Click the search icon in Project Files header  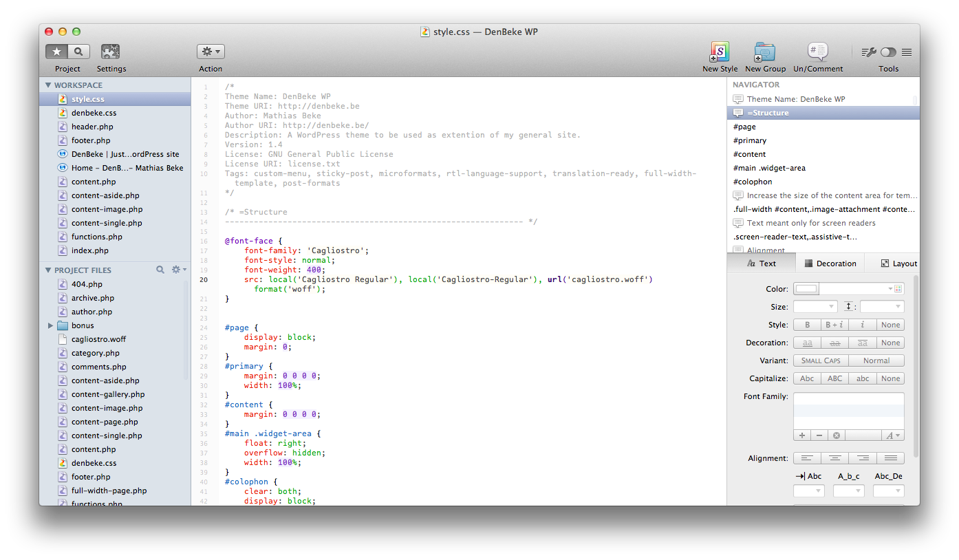[x=160, y=270]
